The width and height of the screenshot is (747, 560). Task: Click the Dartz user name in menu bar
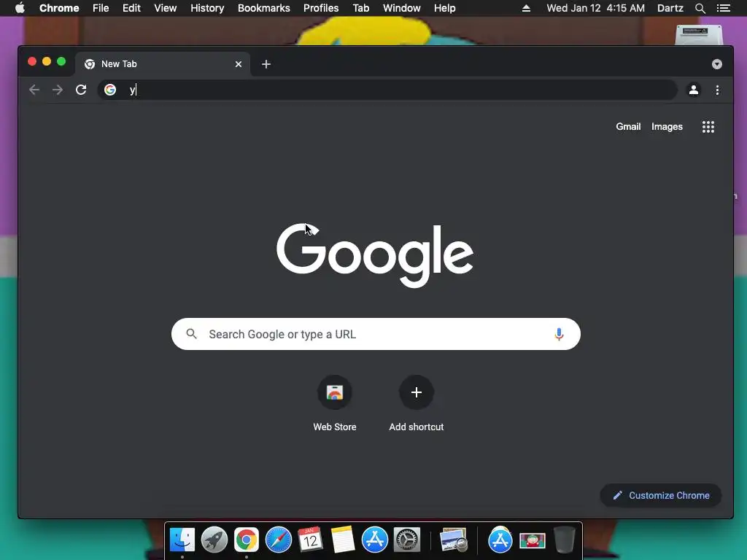pos(670,8)
